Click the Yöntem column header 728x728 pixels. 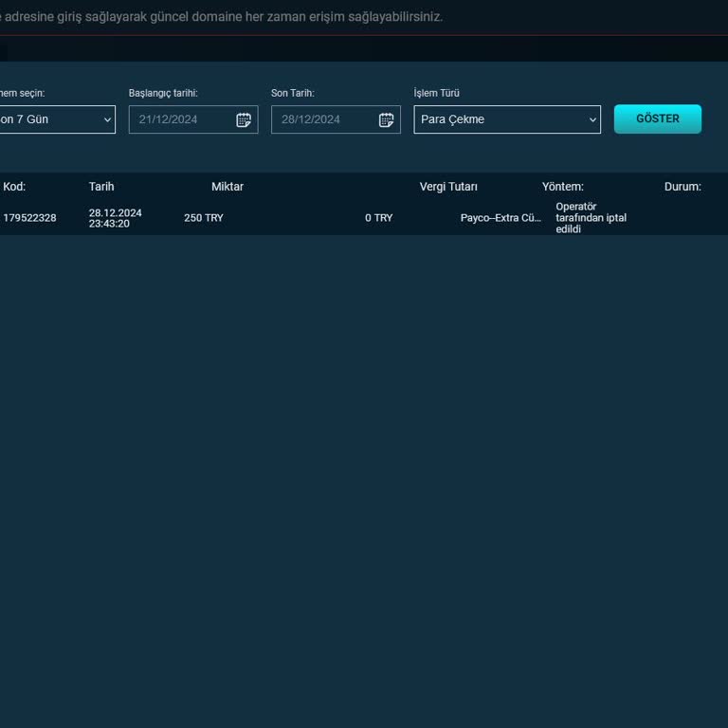click(x=563, y=187)
